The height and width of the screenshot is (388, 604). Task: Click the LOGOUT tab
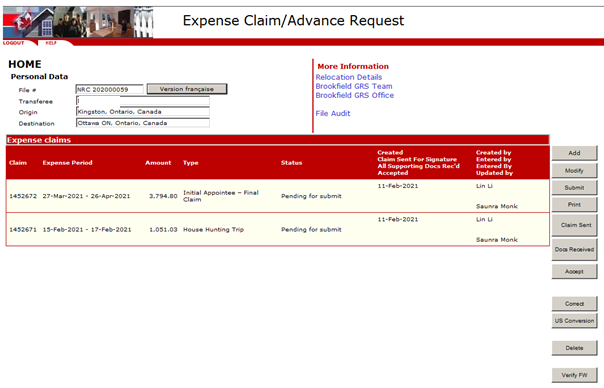(14, 43)
